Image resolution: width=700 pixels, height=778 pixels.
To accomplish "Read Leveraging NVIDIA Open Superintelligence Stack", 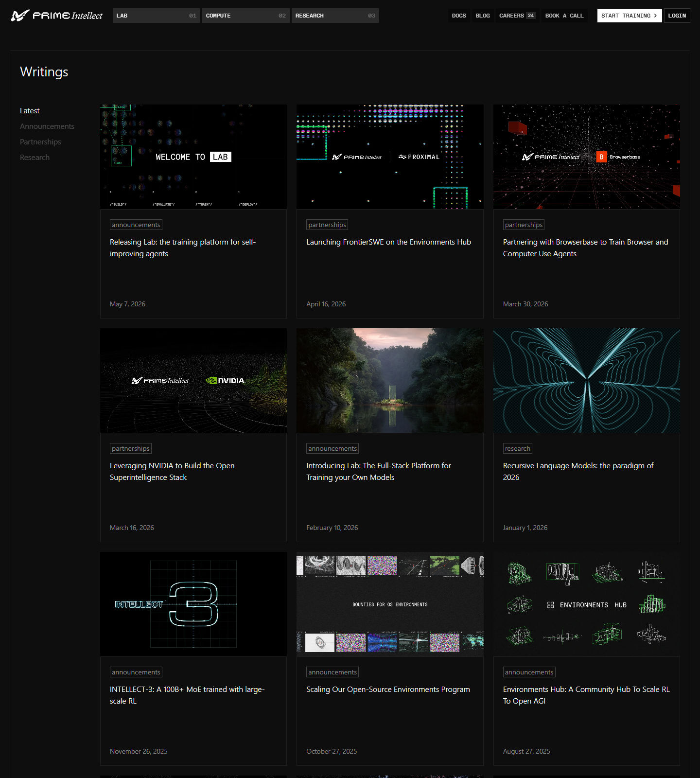I will (172, 472).
